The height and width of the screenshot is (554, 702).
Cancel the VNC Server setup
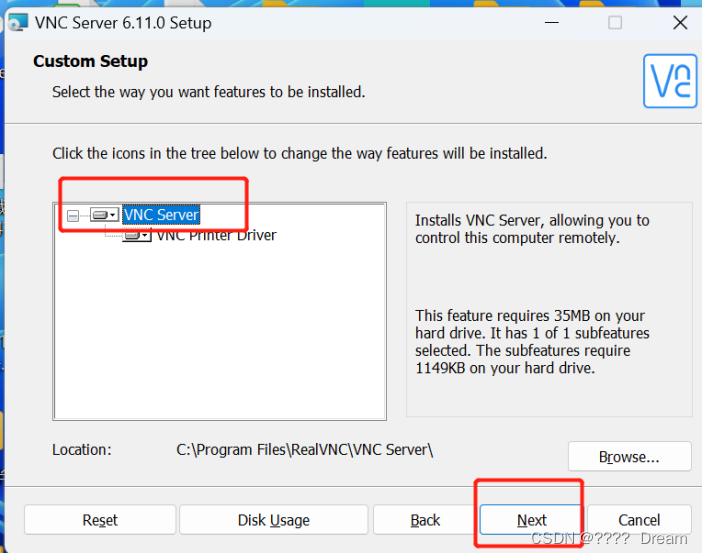(x=639, y=520)
